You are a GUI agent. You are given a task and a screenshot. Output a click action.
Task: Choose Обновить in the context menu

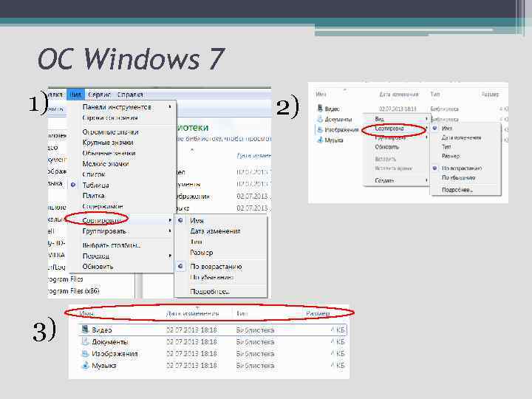coord(386,147)
